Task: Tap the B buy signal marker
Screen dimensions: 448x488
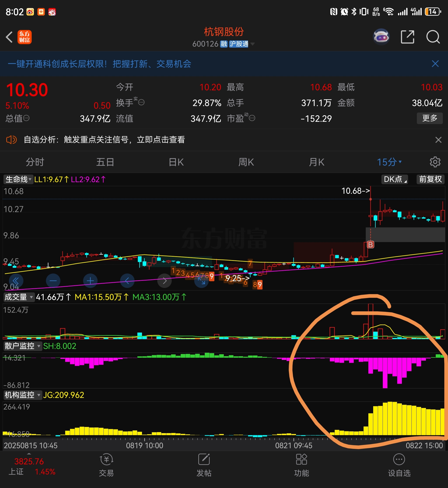Action: tap(370, 245)
